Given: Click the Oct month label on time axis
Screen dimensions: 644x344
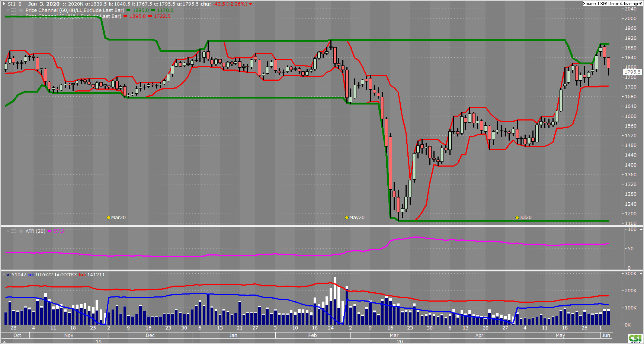Looking at the screenshot, I should pyautogui.click(x=17, y=335).
